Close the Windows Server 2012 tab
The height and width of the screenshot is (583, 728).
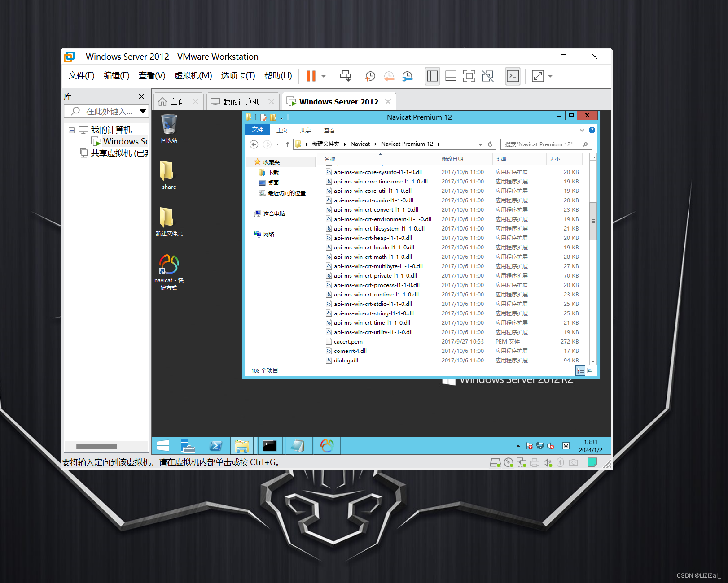(388, 102)
